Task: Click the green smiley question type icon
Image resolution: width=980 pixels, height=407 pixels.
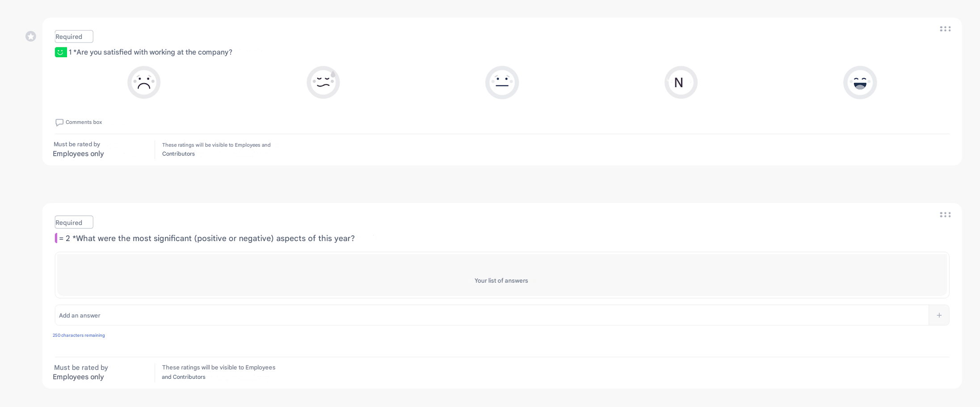Action: [61, 52]
